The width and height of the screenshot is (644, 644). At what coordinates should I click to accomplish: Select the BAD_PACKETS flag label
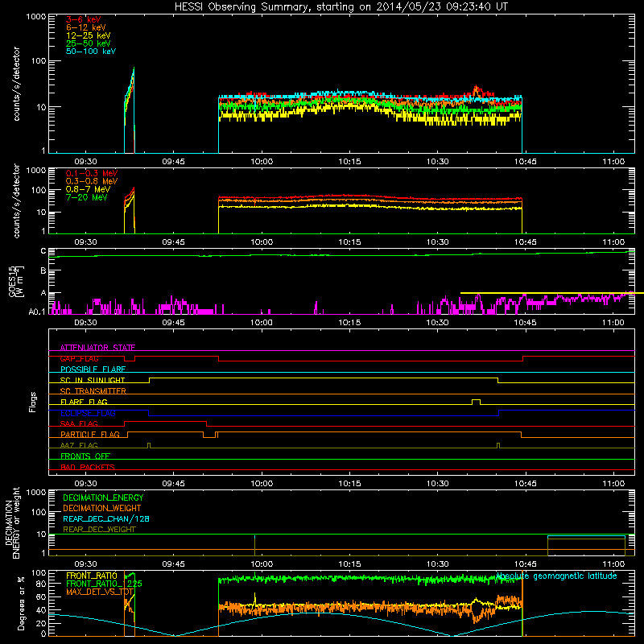88,467
